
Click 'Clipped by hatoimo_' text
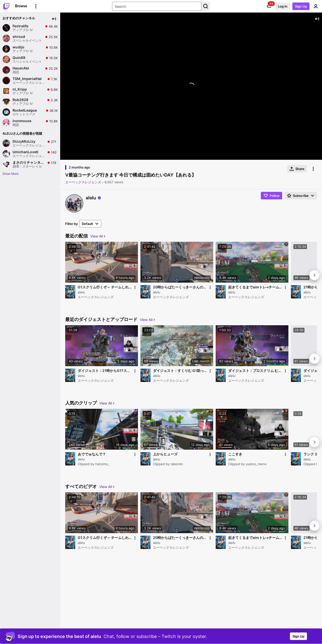[94, 464]
